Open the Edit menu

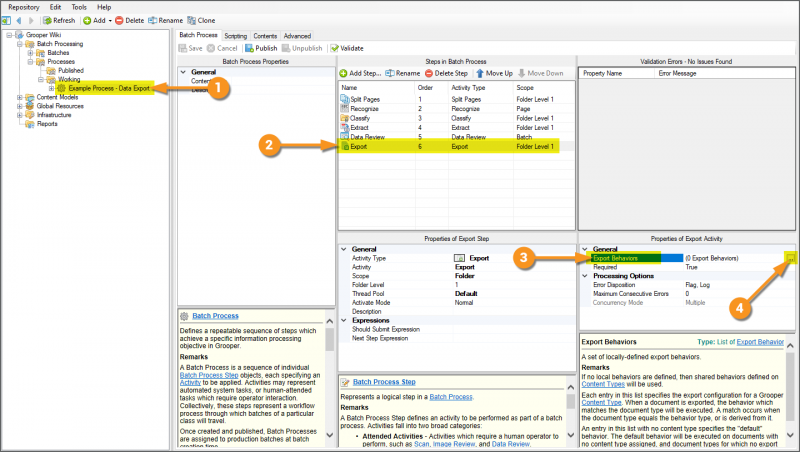pyautogui.click(x=56, y=7)
